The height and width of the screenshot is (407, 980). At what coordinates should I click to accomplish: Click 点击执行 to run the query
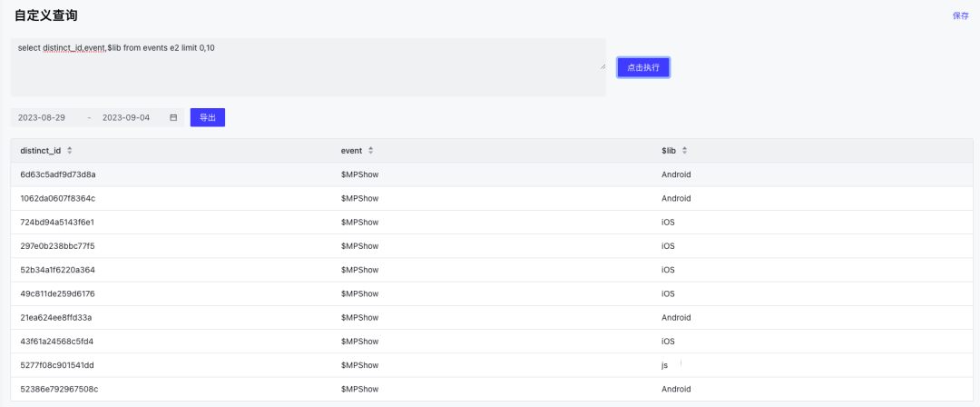click(x=643, y=67)
